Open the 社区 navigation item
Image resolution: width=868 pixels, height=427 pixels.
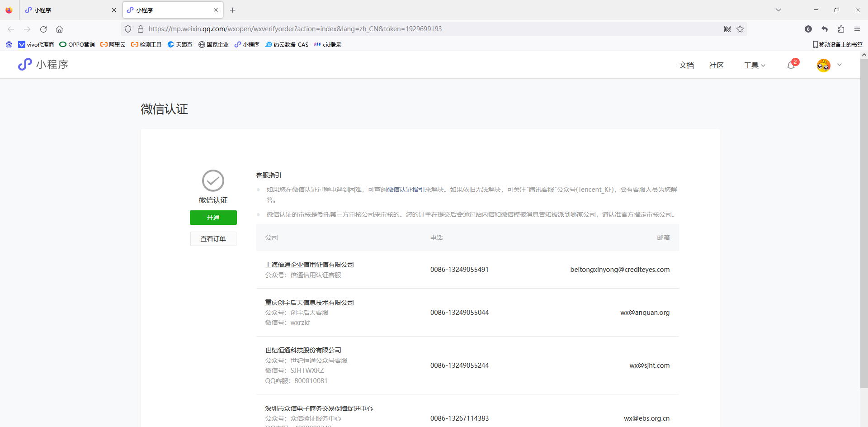point(717,66)
